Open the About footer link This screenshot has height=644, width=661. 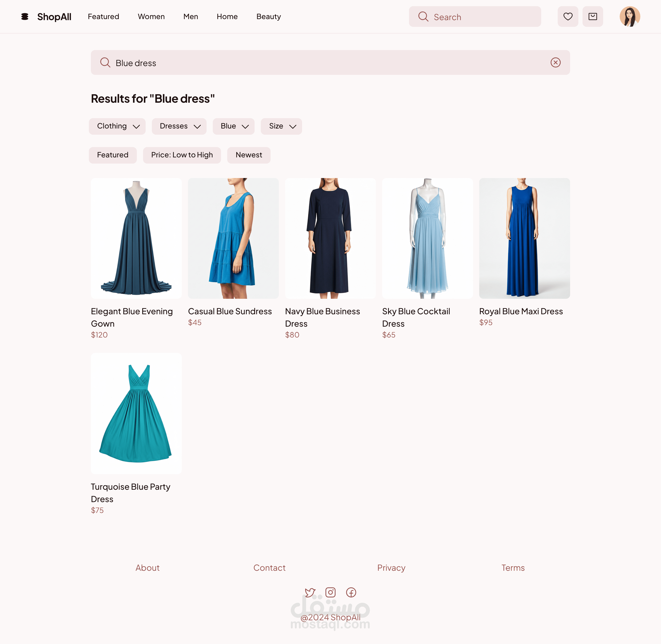click(148, 568)
